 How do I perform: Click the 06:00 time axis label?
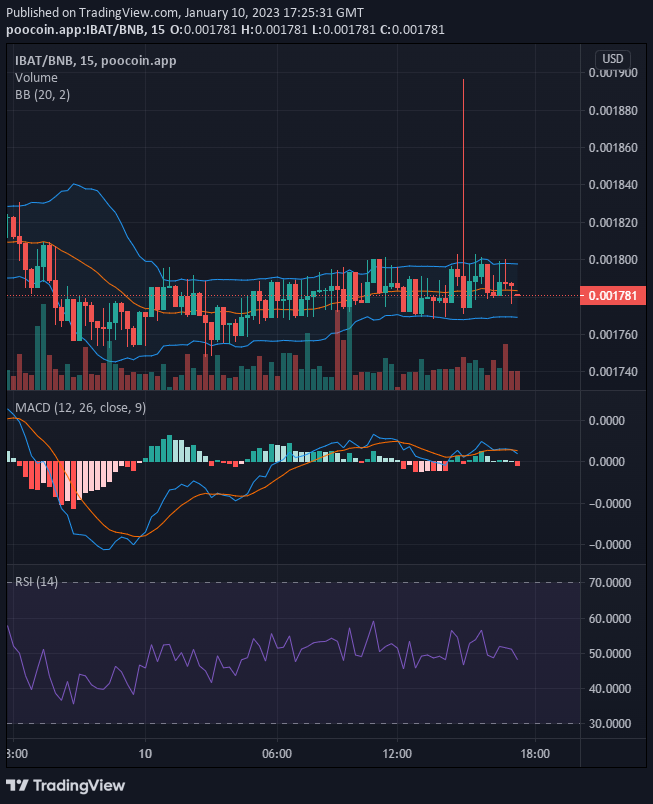pyautogui.click(x=277, y=754)
